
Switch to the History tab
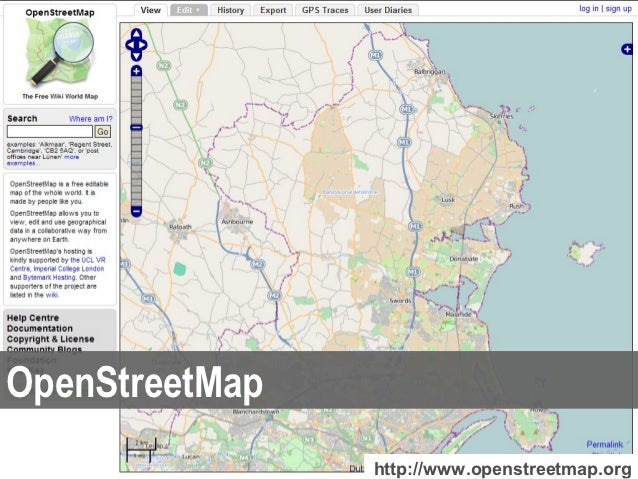[230, 10]
